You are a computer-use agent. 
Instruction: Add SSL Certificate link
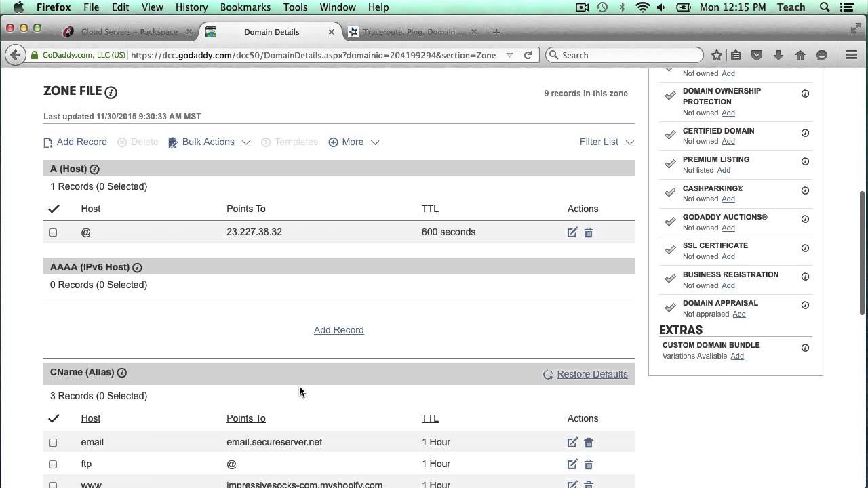pyautogui.click(x=728, y=257)
